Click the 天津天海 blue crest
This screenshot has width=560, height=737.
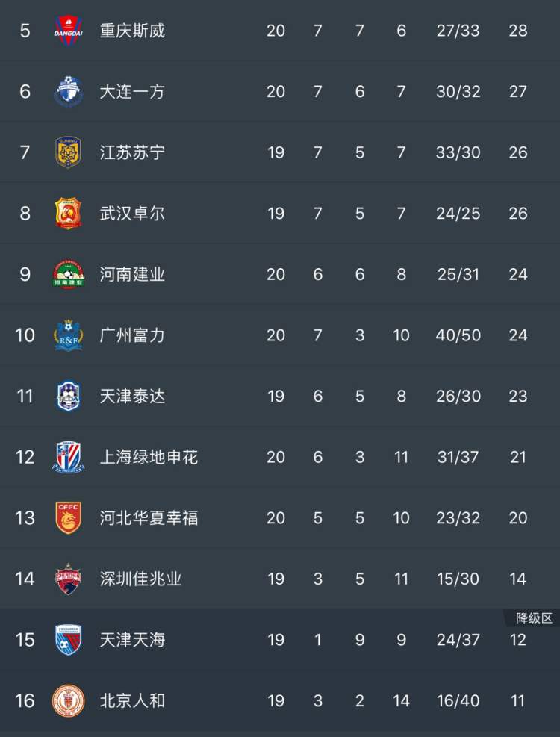coord(69,640)
